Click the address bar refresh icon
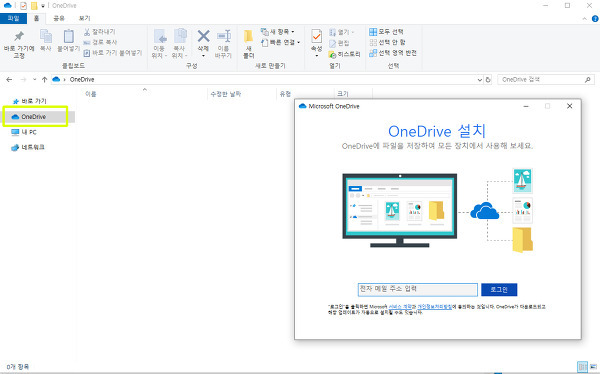Viewport: 600px width, 374px height. click(x=488, y=80)
